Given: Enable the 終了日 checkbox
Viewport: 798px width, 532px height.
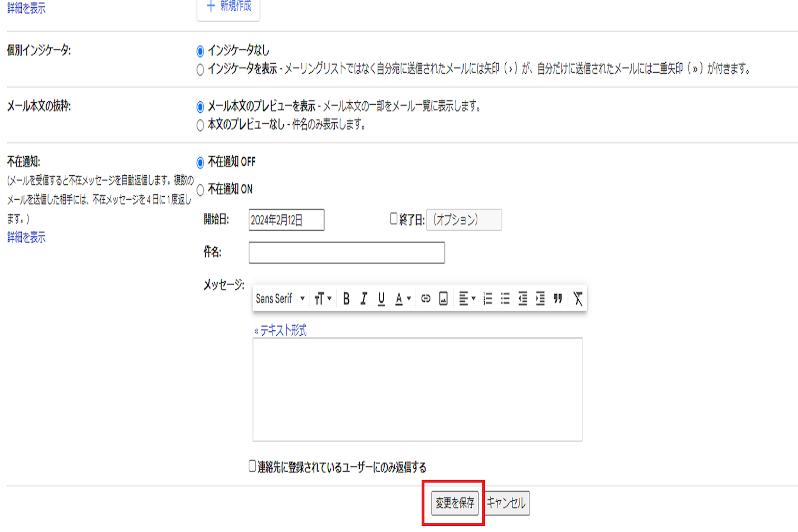Looking at the screenshot, I should coord(394,219).
